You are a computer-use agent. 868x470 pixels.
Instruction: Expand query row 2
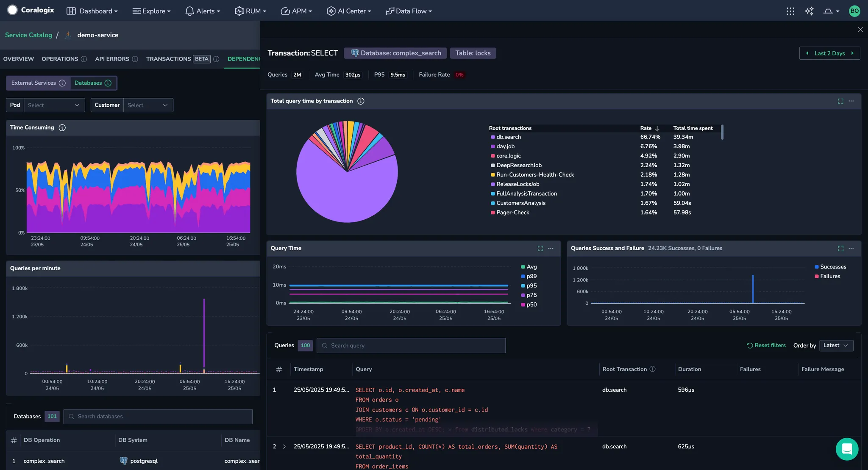tap(284, 447)
